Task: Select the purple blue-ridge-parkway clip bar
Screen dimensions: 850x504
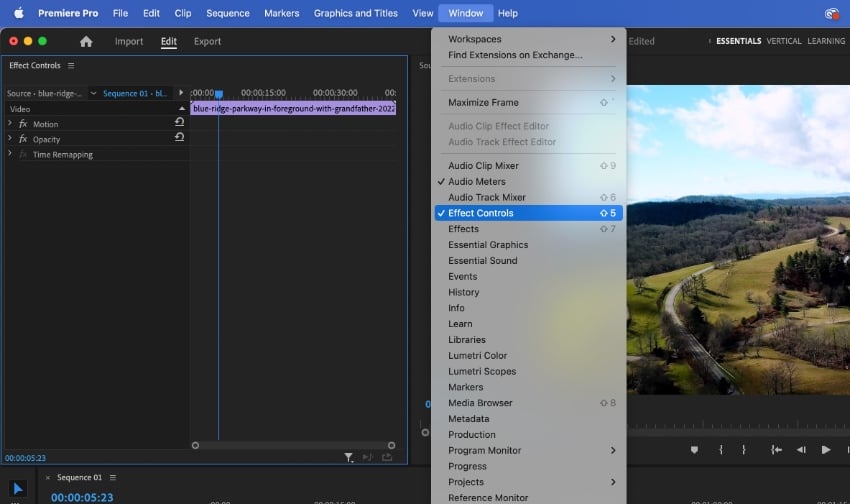Action: click(293, 108)
